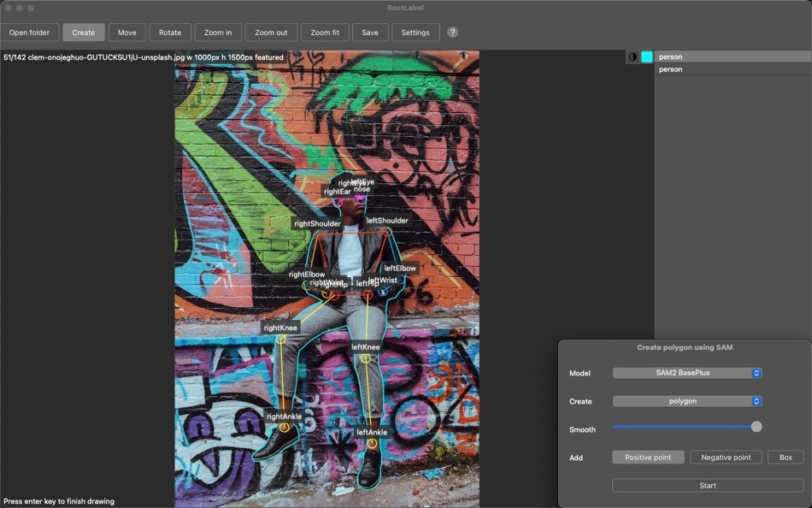The height and width of the screenshot is (508, 812).
Task: Click the Smooth slider handle
Action: (x=756, y=427)
